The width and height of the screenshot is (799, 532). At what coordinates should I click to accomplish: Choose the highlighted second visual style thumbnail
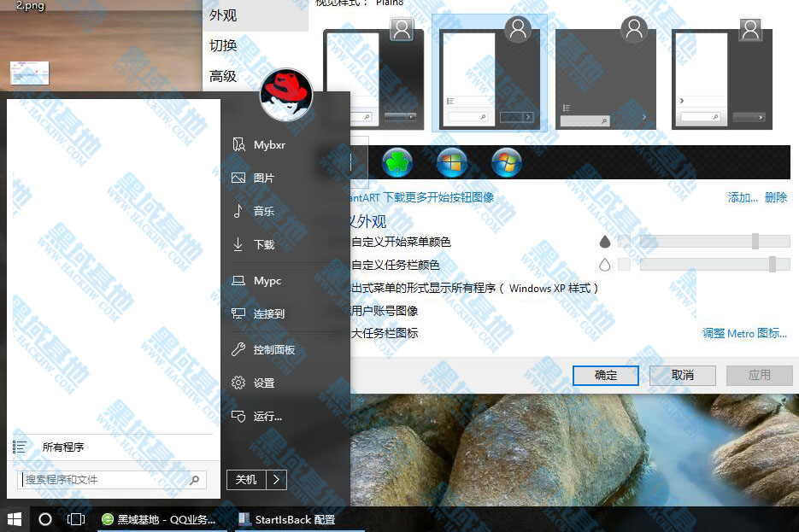pyautogui.click(x=490, y=73)
